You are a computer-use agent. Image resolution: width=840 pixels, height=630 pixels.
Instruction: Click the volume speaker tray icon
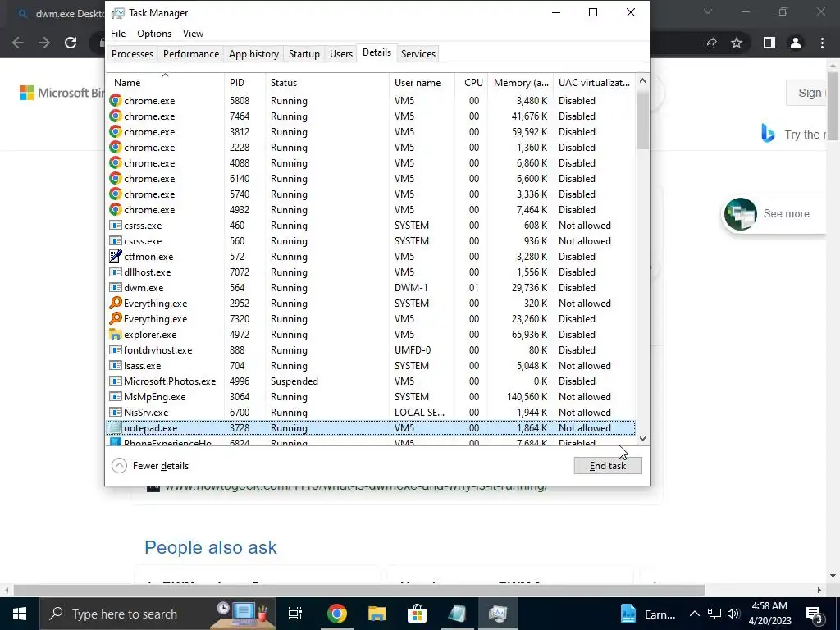click(x=734, y=614)
